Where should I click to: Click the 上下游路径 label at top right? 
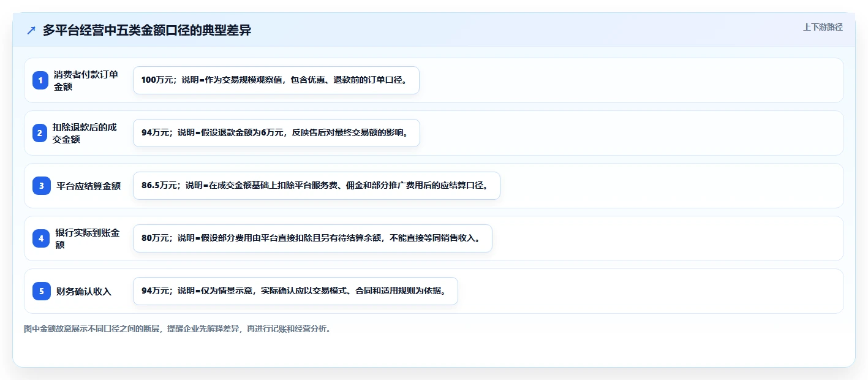tap(823, 27)
